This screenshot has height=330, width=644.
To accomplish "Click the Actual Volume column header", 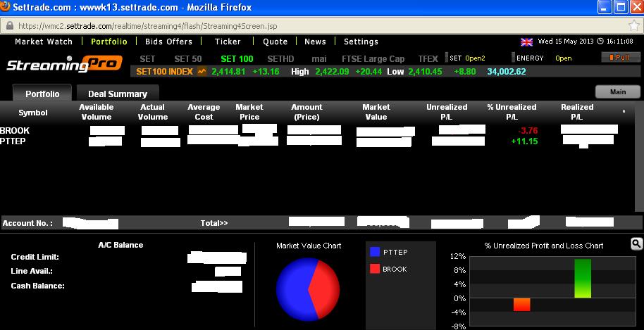I will (x=152, y=112).
